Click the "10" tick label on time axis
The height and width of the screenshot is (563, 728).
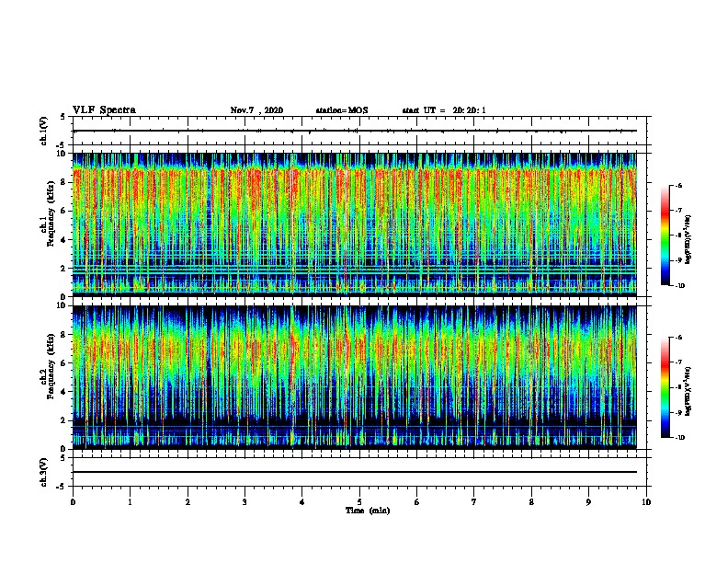click(x=646, y=502)
